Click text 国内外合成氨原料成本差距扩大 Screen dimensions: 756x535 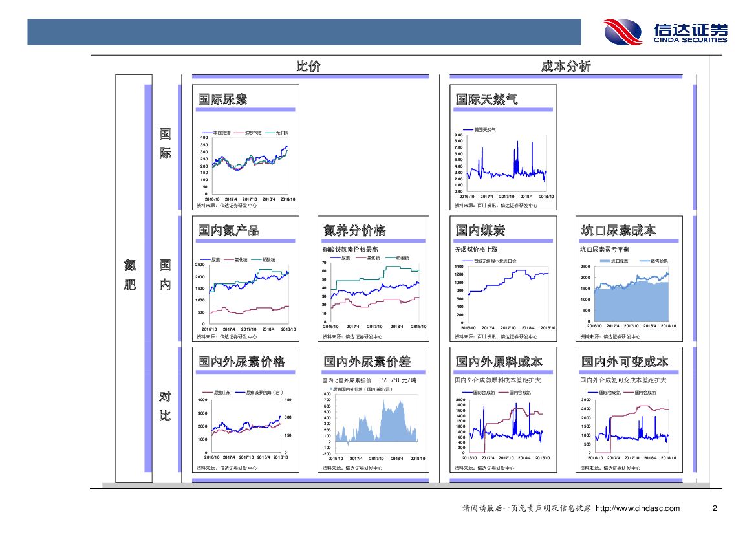click(497, 380)
